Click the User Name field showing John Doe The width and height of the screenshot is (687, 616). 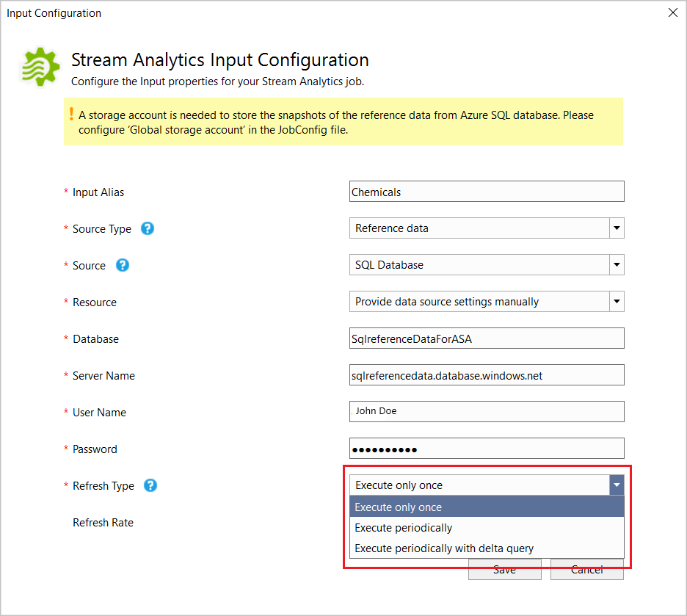point(487,411)
